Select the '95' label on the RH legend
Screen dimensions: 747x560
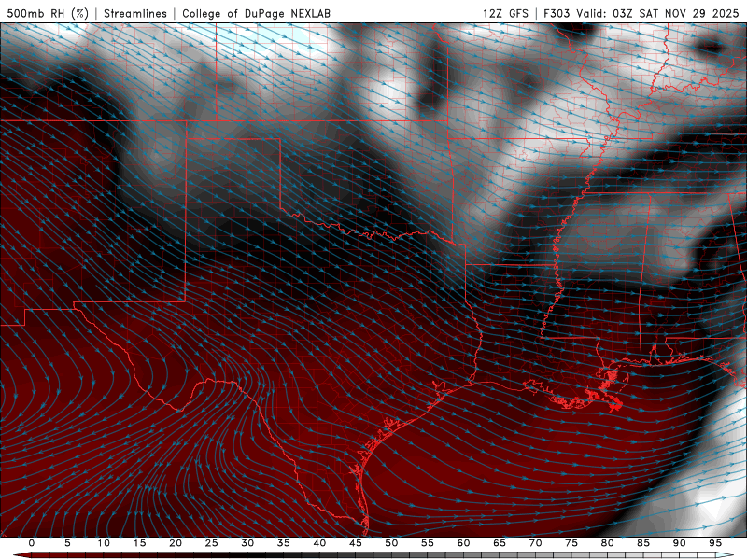[x=715, y=543]
